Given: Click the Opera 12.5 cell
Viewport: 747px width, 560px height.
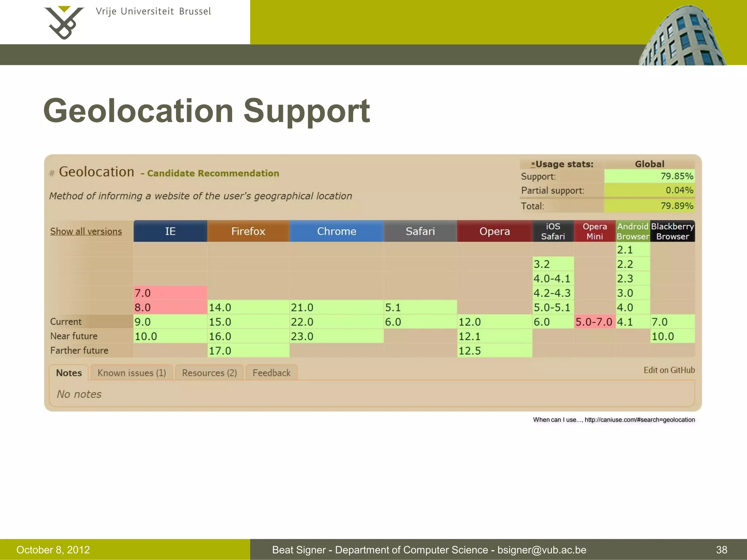Looking at the screenshot, I should (495, 350).
